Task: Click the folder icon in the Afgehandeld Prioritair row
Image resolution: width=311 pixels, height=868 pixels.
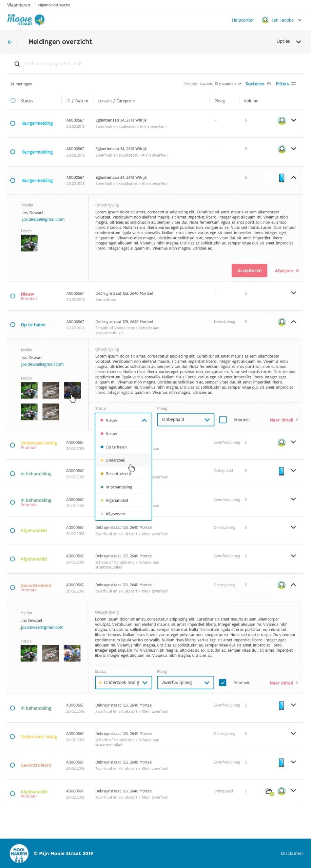Action: (270, 791)
